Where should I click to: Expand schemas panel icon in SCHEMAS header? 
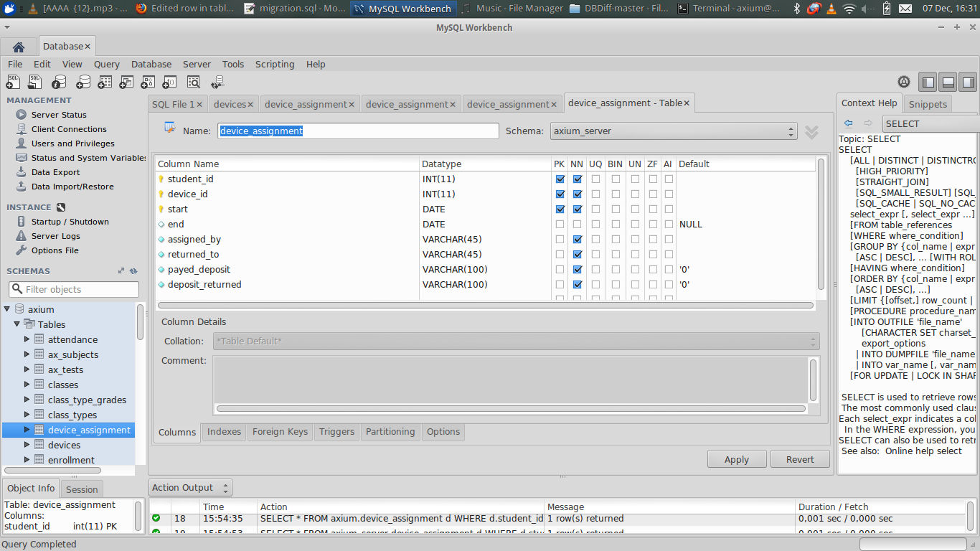tap(121, 271)
